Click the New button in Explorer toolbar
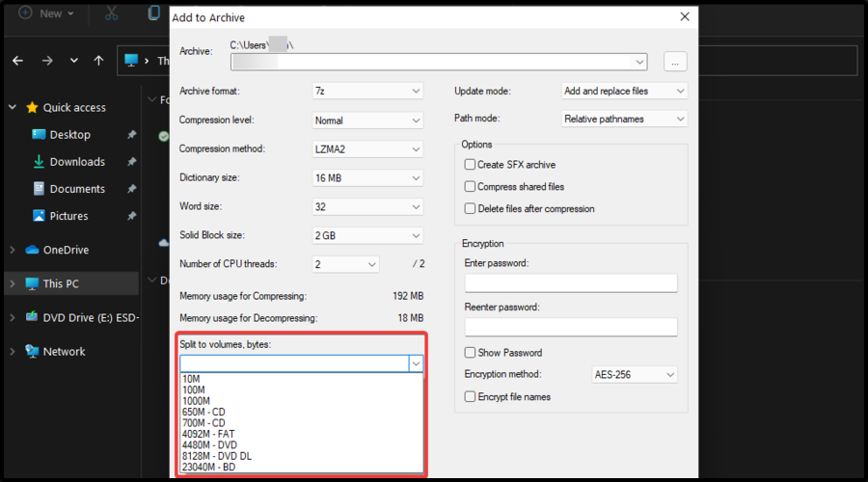The height and width of the screenshot is (482, 868). coord(41,13)
